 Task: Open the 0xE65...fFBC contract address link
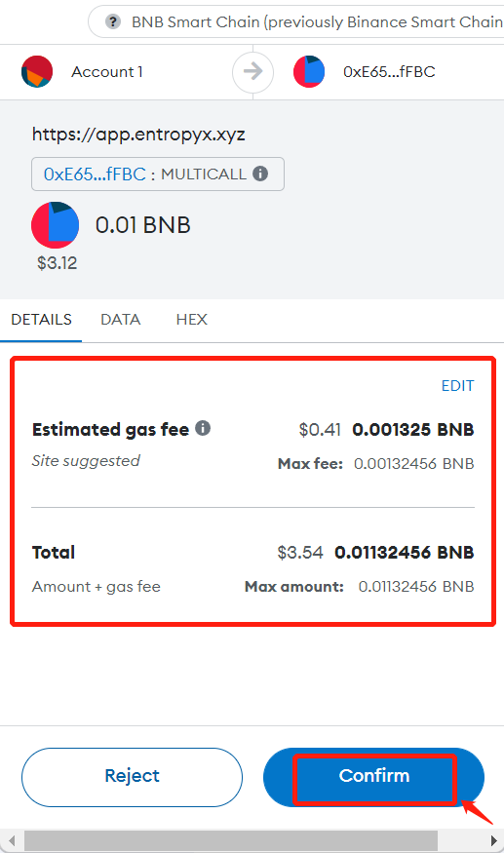95,174
